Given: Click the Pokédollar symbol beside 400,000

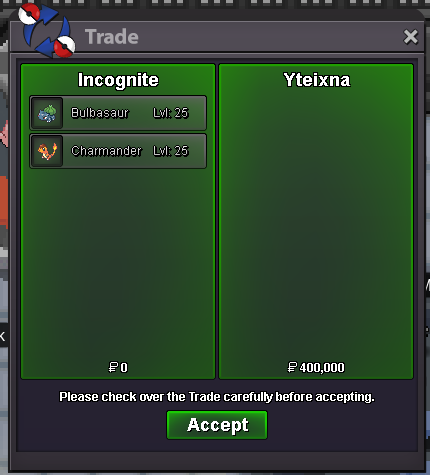Looking at the screenshot, I should coord(292,367).
